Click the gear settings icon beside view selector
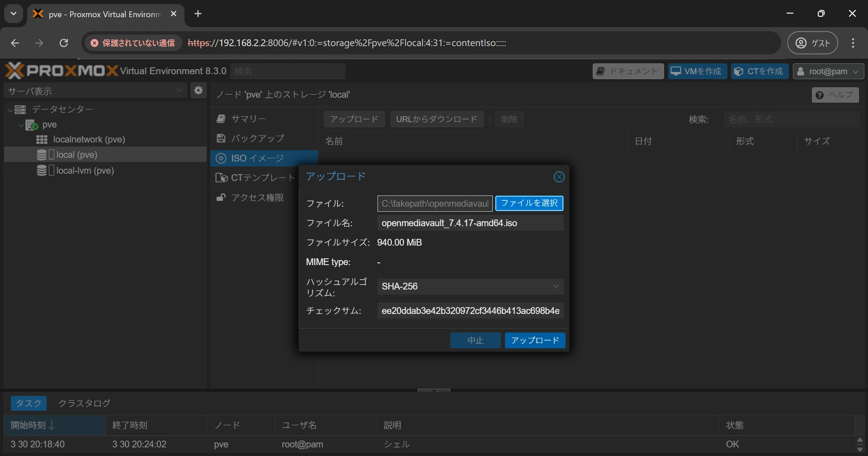Viewport: 868px width, 456px height. (x=198, y=90)
